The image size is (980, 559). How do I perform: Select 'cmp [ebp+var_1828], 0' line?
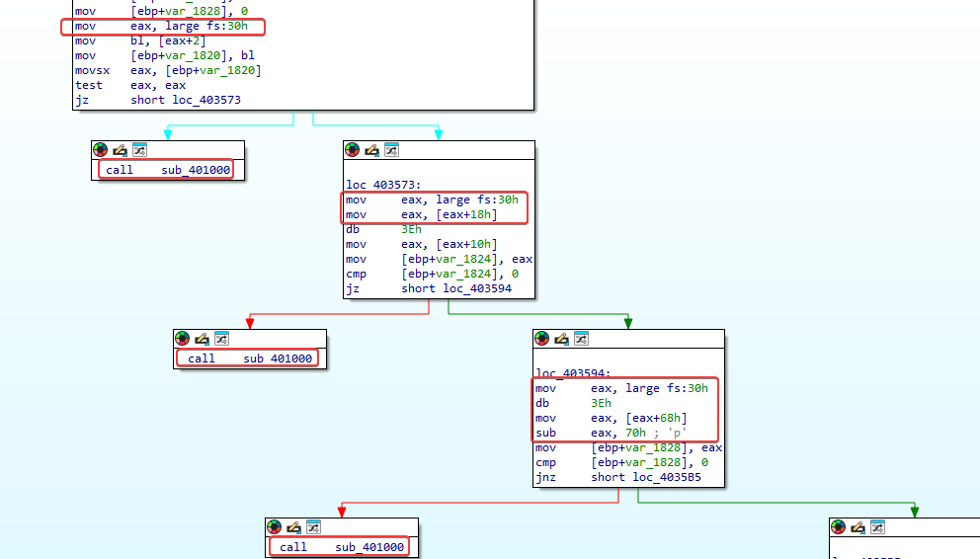coord(621,463)
